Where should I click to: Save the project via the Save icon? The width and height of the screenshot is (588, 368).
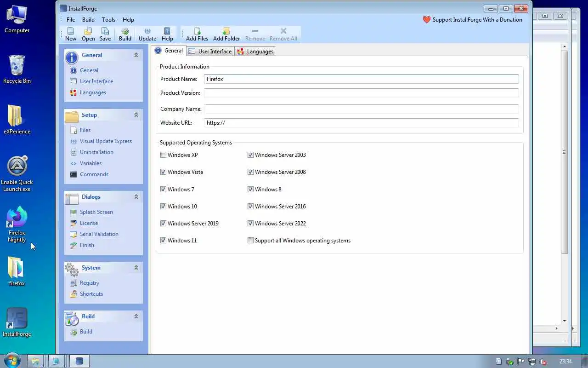tap(105, 34)
